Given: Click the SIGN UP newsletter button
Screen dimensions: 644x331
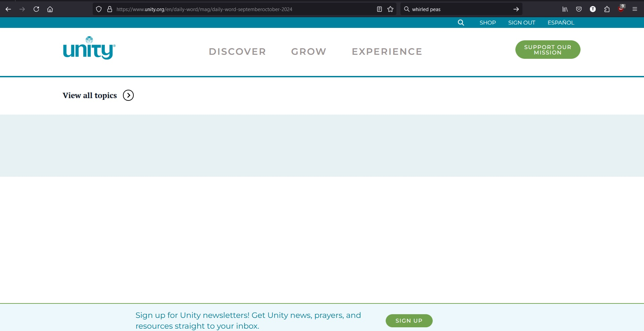Looking at the screenshot, I should pyautogui.click(x=409, y=321).
